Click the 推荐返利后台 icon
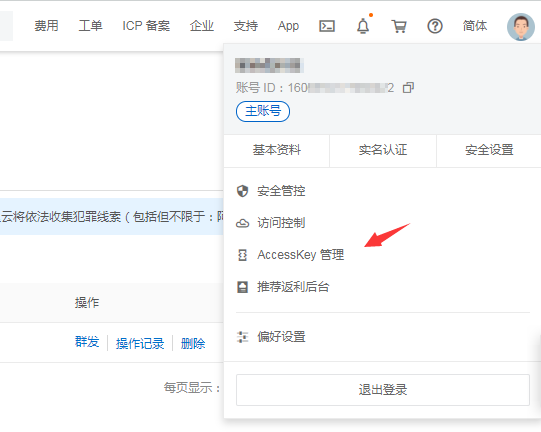Screen dimensions: 541x432 point(243,287)
